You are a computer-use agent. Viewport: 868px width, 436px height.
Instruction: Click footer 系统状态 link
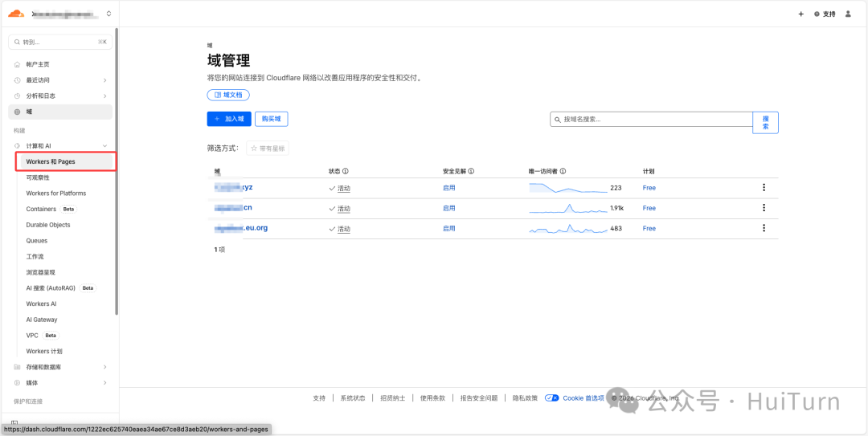point(353,397)
